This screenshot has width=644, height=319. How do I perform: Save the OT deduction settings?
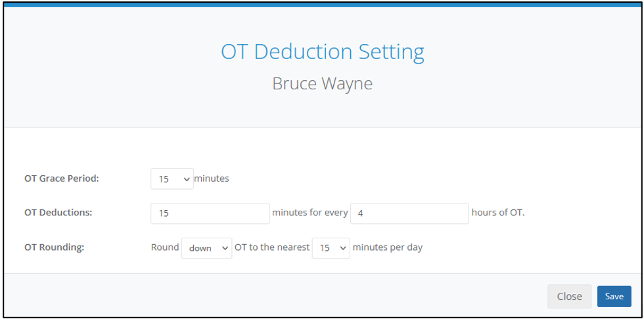pyautogui.click(x=614, y=297)
